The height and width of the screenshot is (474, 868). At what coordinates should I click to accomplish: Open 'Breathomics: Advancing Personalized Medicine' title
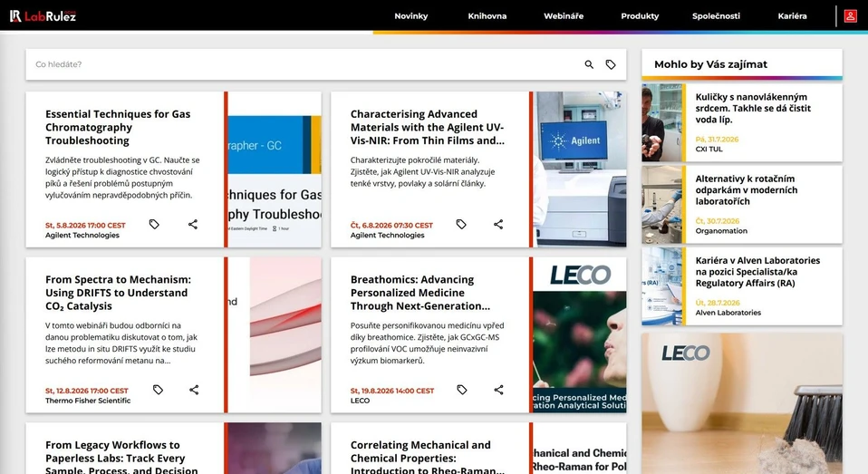[420, 293]
